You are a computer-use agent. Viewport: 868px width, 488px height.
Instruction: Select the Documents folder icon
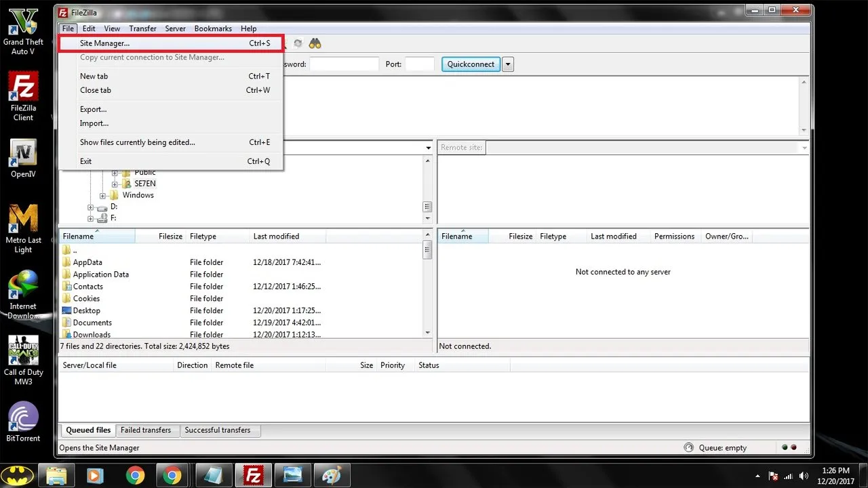pyautogui.click(x=66, y=323)
